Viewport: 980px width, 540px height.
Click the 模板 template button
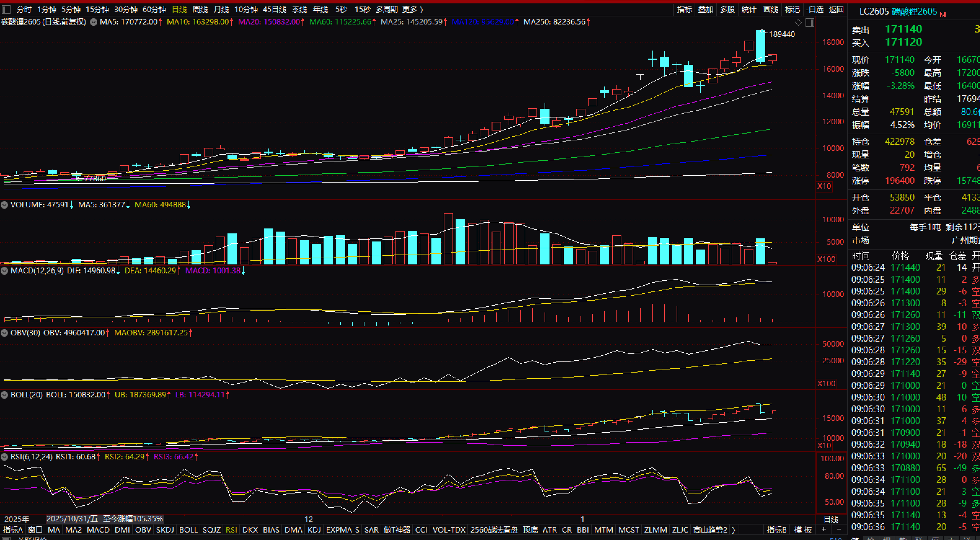803,530
